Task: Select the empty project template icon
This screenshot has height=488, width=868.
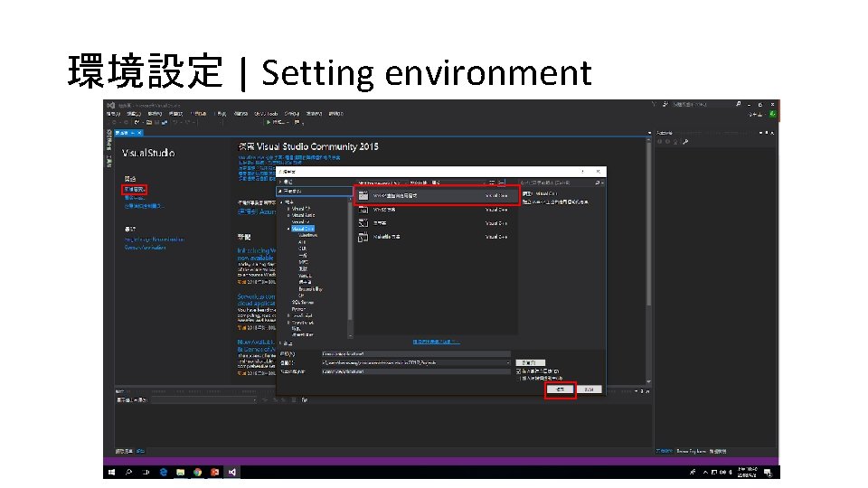Action: pos(363,223)
